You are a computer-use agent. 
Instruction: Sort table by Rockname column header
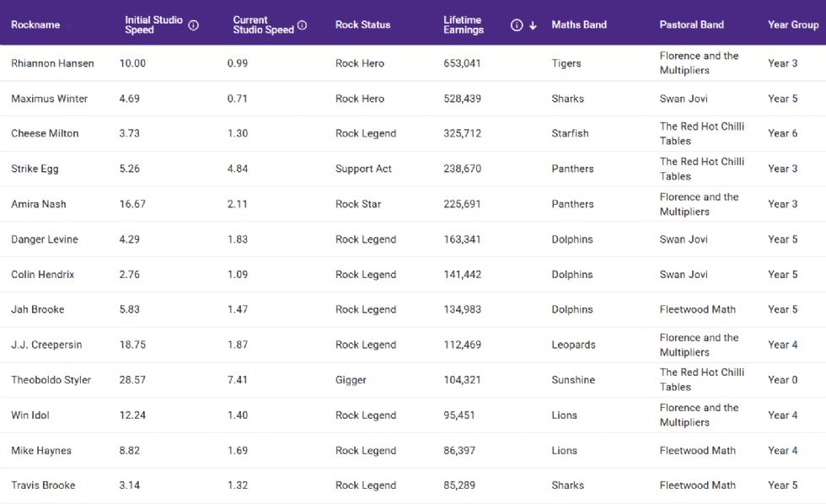click(x=35, y=25)
